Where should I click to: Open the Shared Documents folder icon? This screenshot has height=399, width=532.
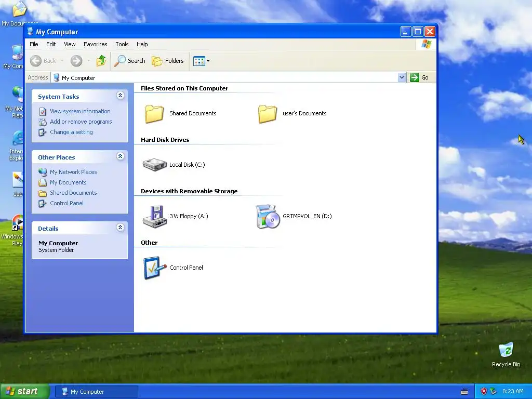coord(154,113)
